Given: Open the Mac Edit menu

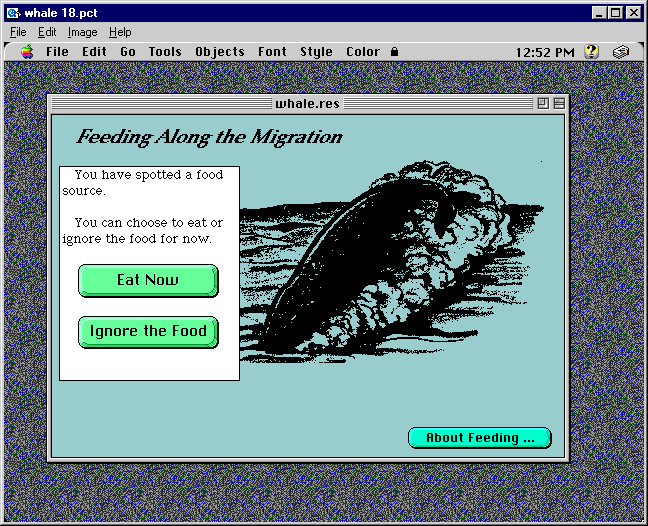Looking at the screenshot, I should pyautogui.click(x=94, y=52).
